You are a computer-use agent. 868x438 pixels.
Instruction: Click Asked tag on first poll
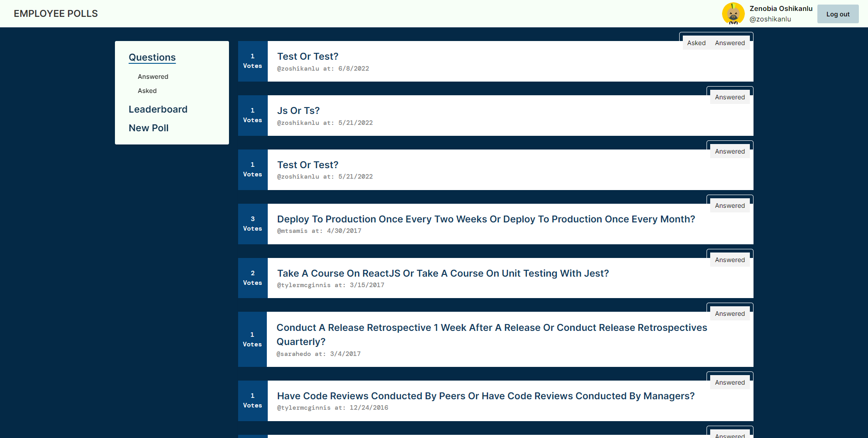(696, 43)
